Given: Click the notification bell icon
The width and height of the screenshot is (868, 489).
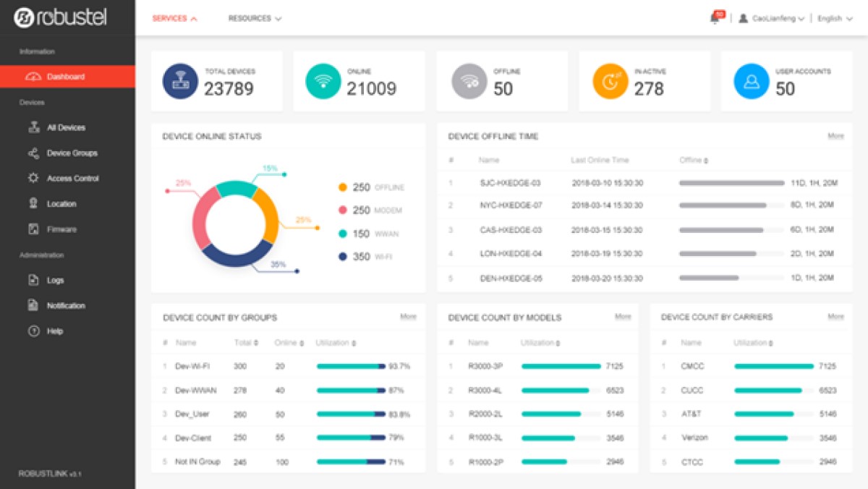Looking at the screenshot, I should click(715, 19).
